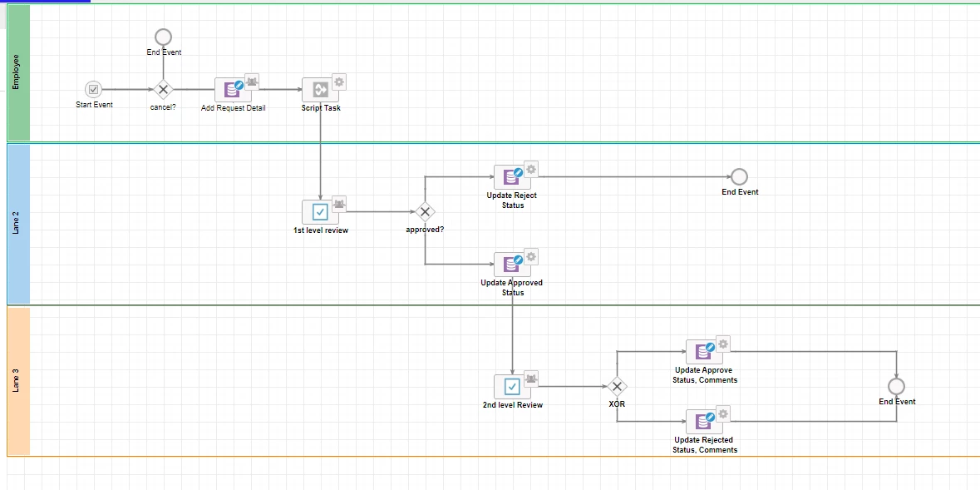Viewport: 980px width, 490px height.
Task: Click the 'cancel?' label text
Action: pyautogui.click(x=163, y=107)
